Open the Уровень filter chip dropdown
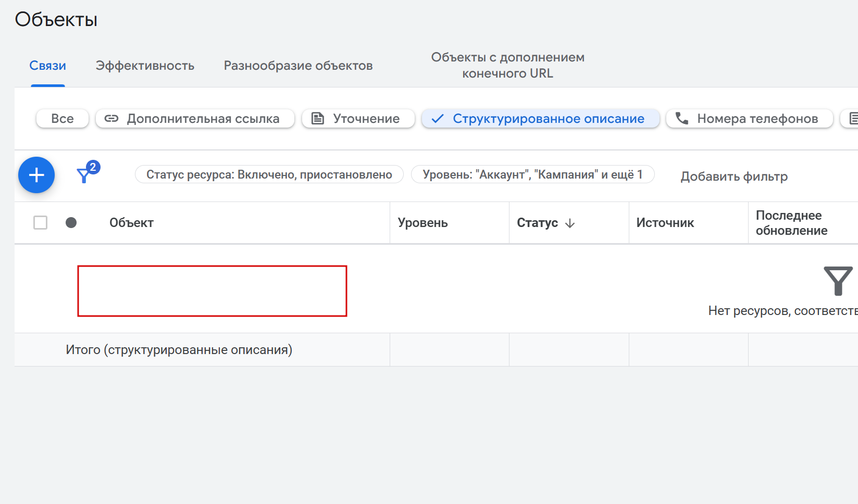Viewport: 858px width, 504px height. (x=532, y=174)
